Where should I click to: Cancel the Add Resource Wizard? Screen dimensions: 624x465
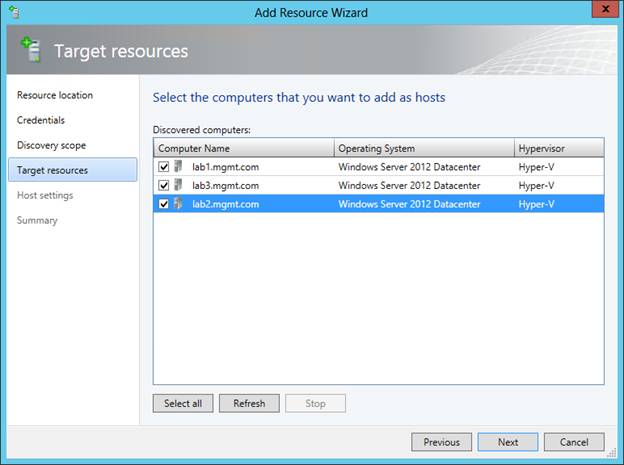pos(574,442)
